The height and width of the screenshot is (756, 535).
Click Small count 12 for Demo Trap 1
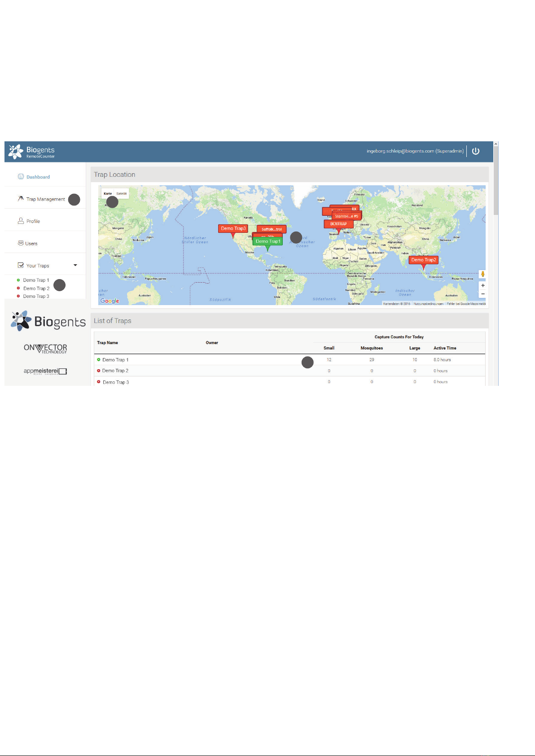coord(329,360)
